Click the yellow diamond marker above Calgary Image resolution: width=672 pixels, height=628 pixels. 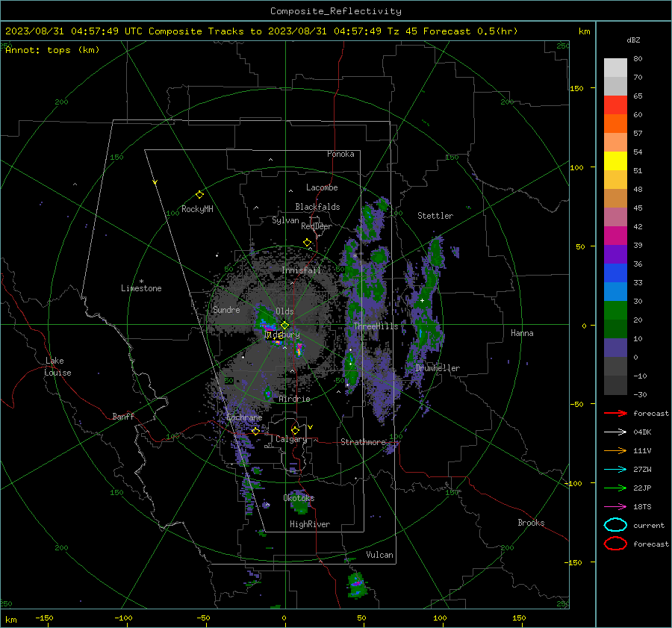click(x=295, y=430)
